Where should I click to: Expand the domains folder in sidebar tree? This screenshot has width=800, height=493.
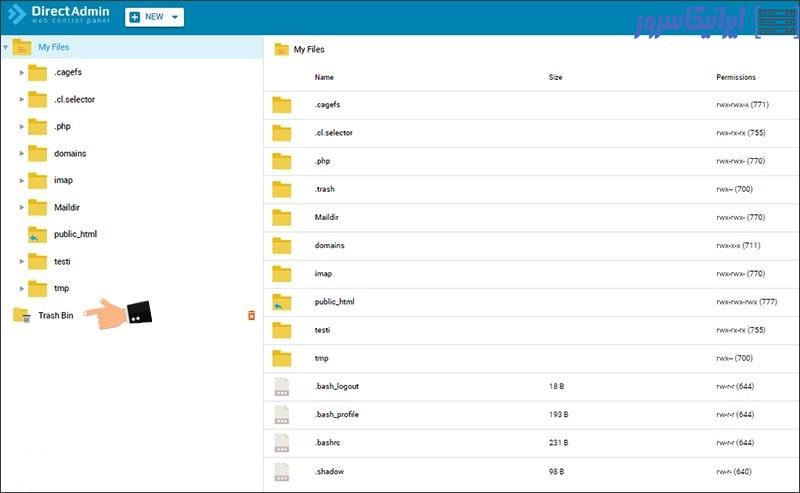tap(22, 154)
